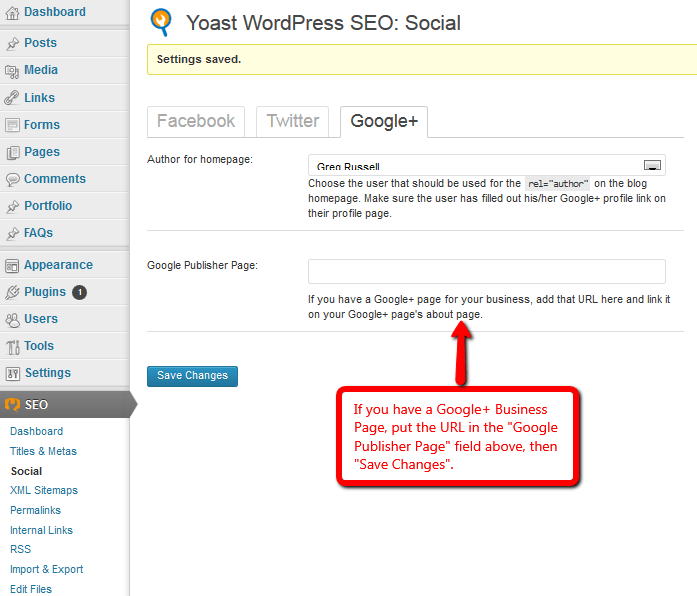Image resolution: width=697 pixels, height=596 pixels.
Task: Click the Google Publisher Page input field
Action: tap(487, 272)
